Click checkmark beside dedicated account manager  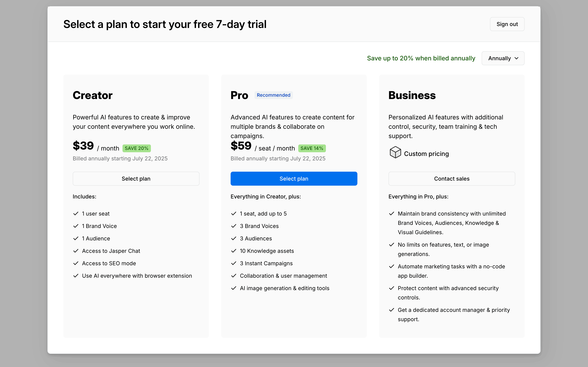click(391, 310)
